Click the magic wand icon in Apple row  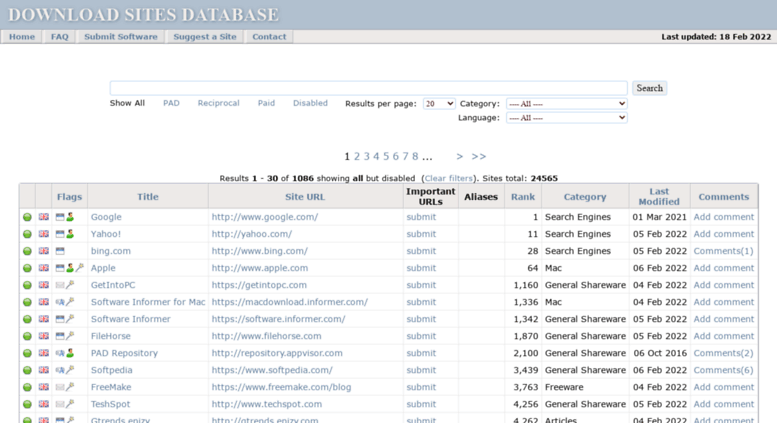click(x=79, y=267)
